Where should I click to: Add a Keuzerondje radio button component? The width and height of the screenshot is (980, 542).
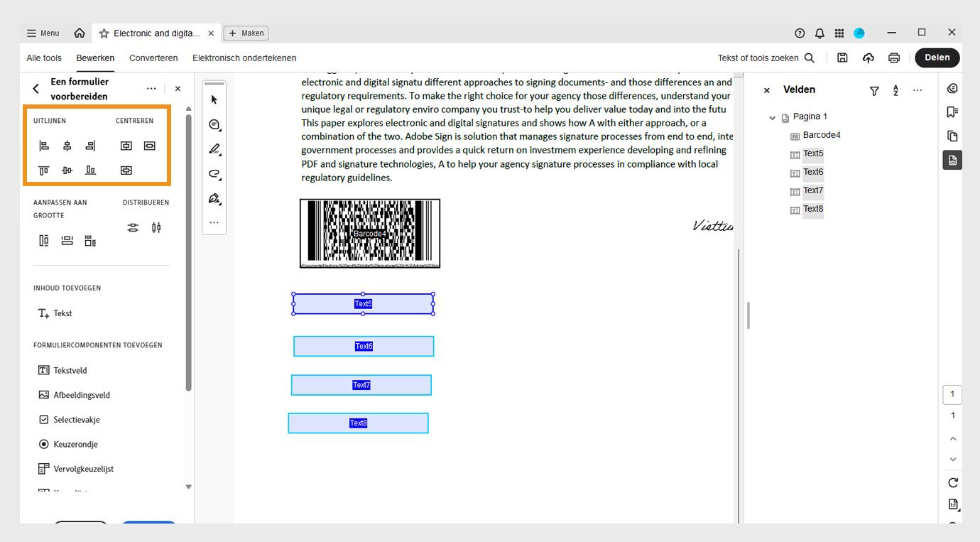68,444
